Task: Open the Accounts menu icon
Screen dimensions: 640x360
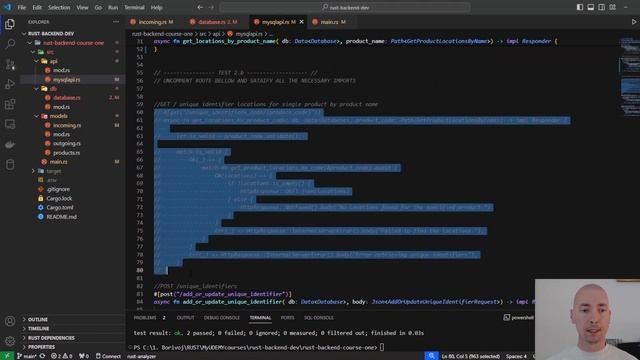Action: 10,321
